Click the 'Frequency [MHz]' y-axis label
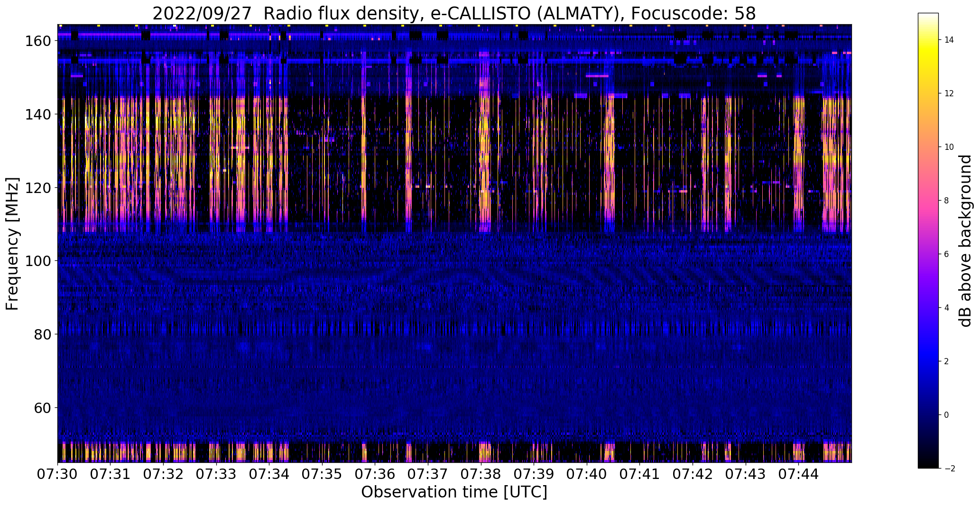980x506 pixels. 12,244
